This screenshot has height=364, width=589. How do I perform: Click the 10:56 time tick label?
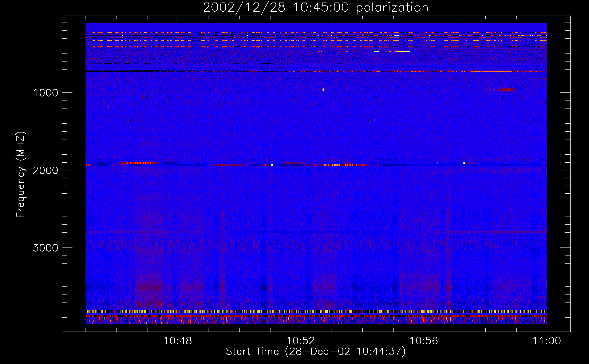424,341
